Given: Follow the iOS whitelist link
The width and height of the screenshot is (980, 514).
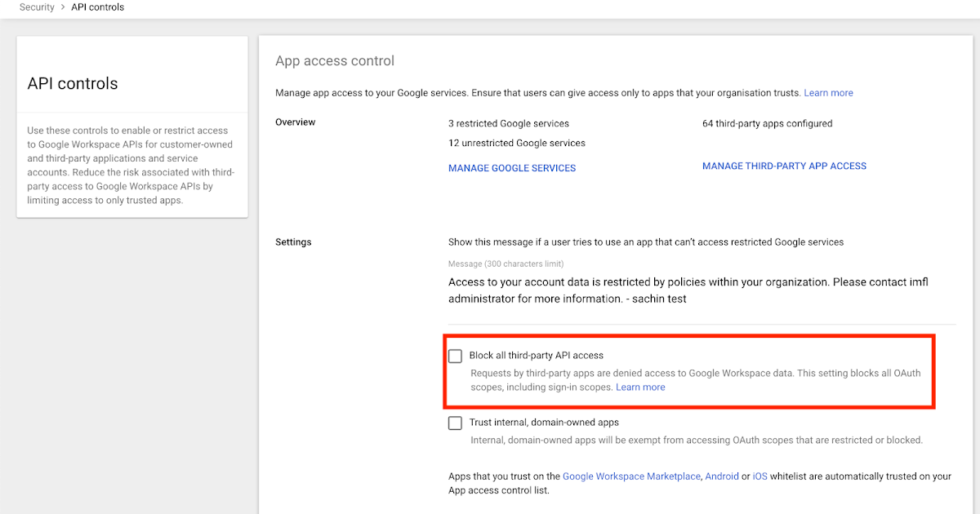Looking at the screenshot, I should tap(759, 476).
